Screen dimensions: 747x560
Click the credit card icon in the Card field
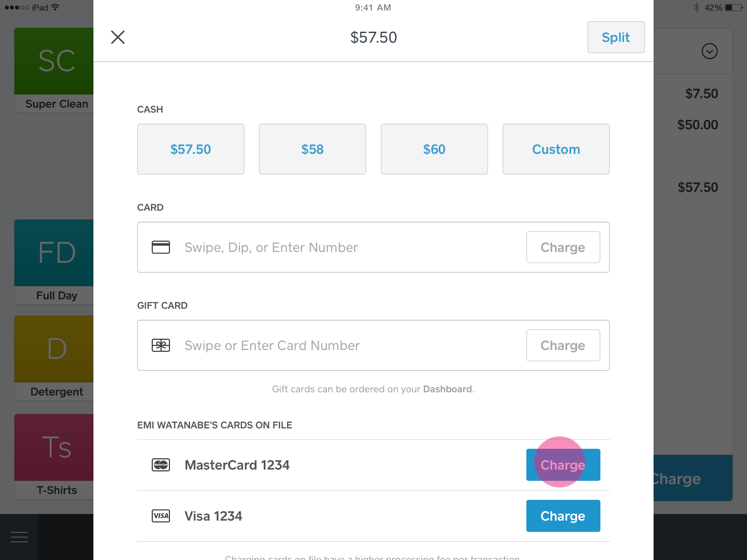pos(161,247)
